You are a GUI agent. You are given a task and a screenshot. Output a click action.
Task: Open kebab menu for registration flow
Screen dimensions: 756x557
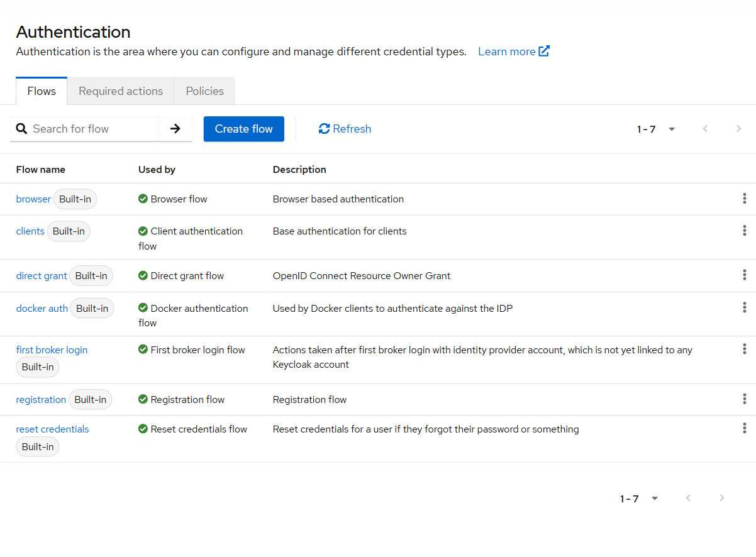pyautogui.click(x=745, y=399)
